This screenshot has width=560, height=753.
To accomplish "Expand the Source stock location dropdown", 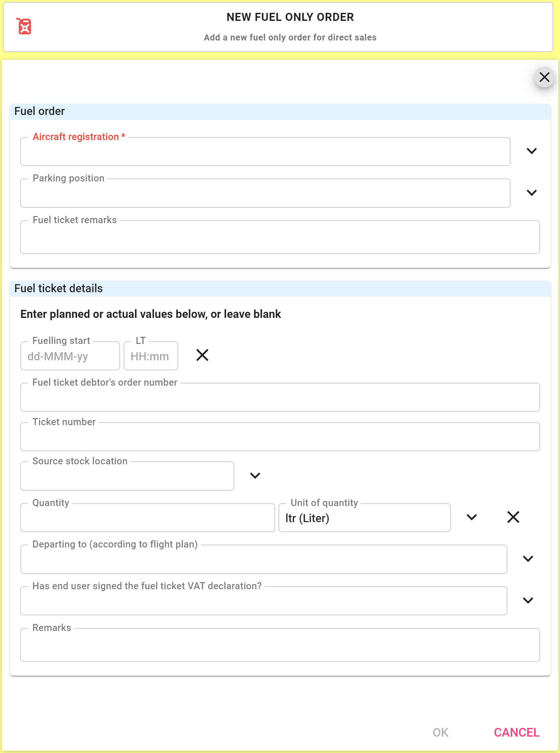I will coord(255,476).
